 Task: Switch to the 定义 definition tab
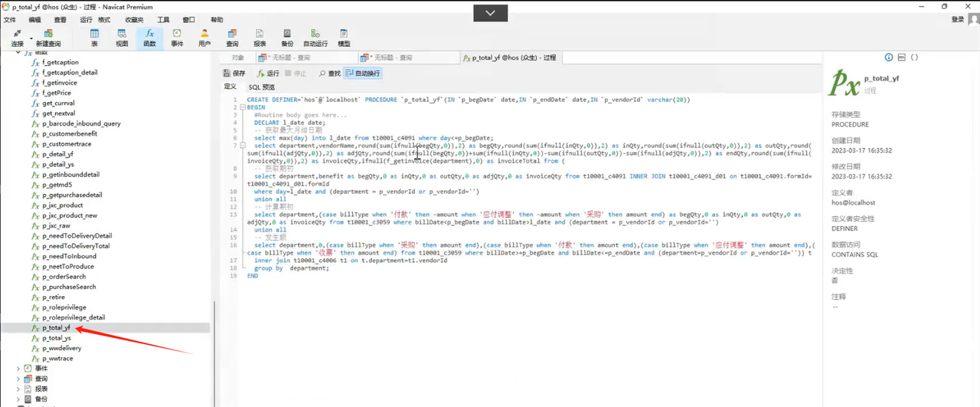[230, 87]
